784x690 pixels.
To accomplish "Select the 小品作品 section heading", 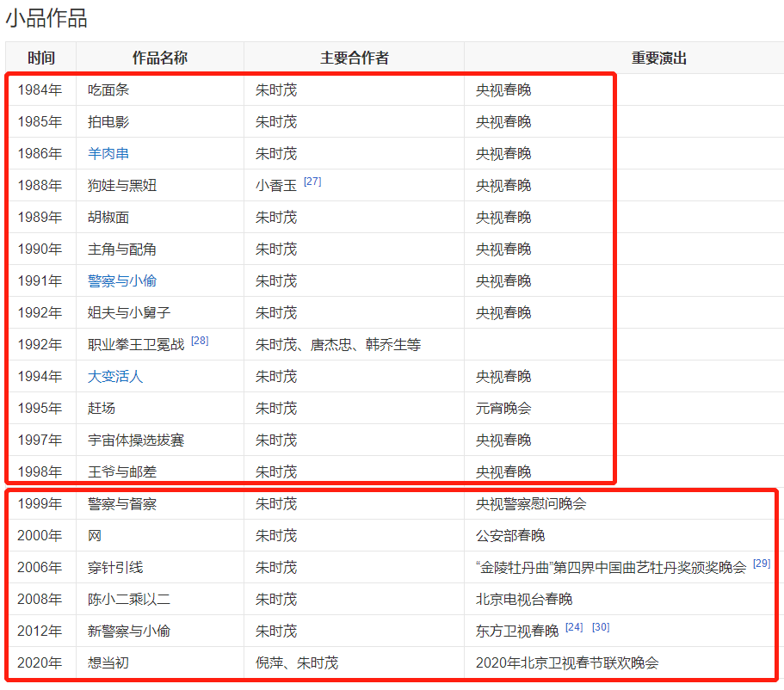I will (47, 15).
